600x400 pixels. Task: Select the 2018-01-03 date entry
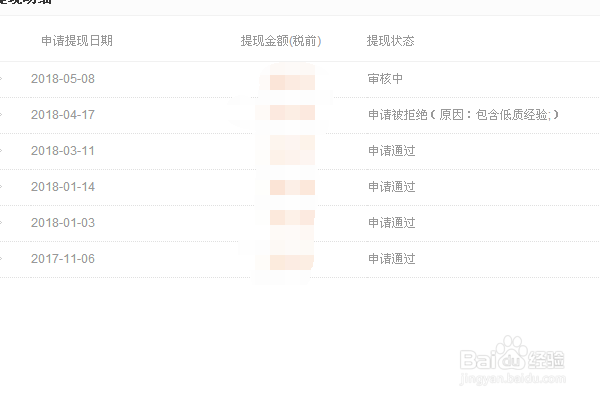[x=63, y=223]
